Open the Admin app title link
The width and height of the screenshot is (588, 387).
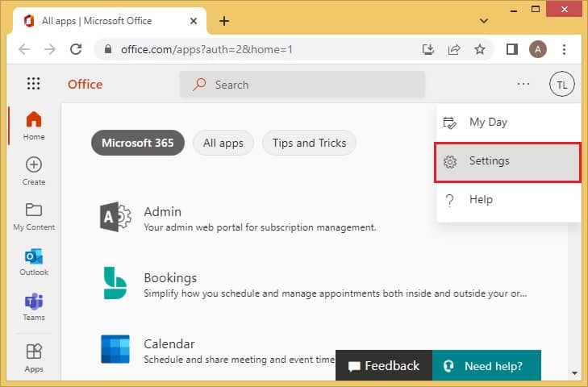coord(162,212)
